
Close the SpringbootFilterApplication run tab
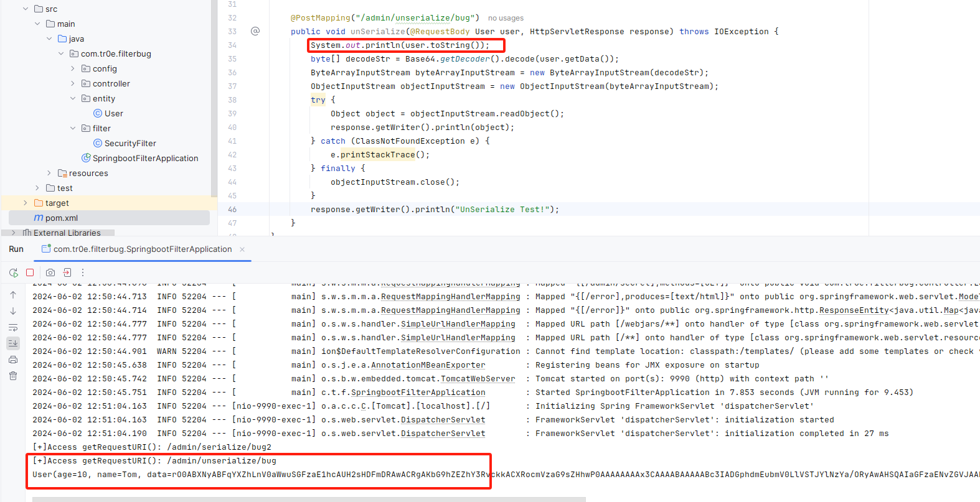click(242, 249)
